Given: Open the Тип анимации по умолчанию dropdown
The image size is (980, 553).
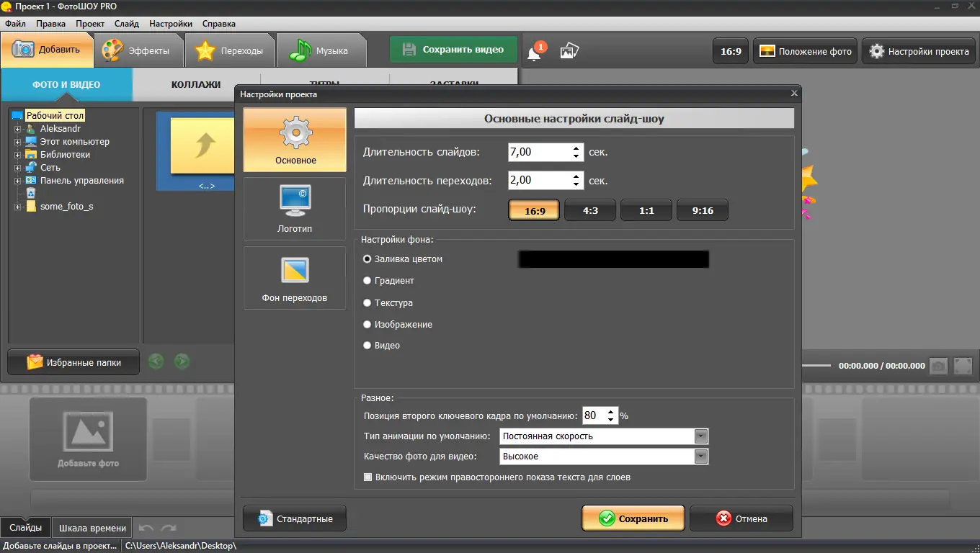Looking at the screenshot, I should (x=604, y=436).
